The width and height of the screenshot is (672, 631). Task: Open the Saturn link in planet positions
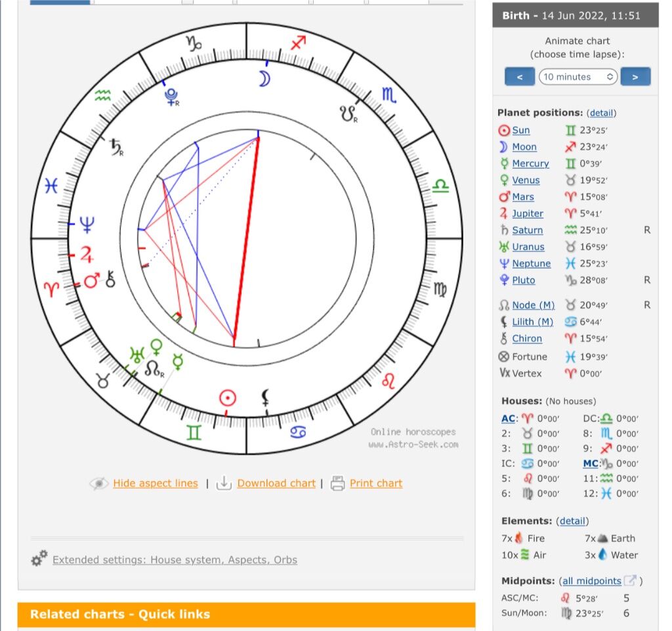528,230
